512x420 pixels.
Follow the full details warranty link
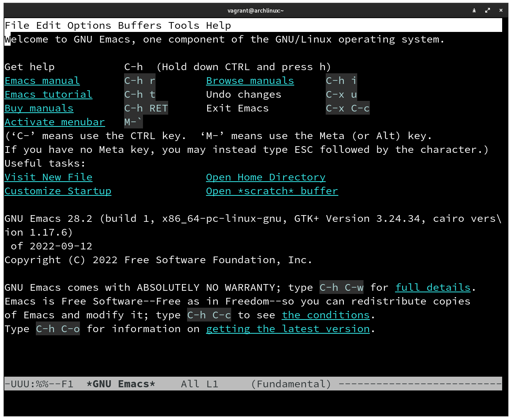433,288
